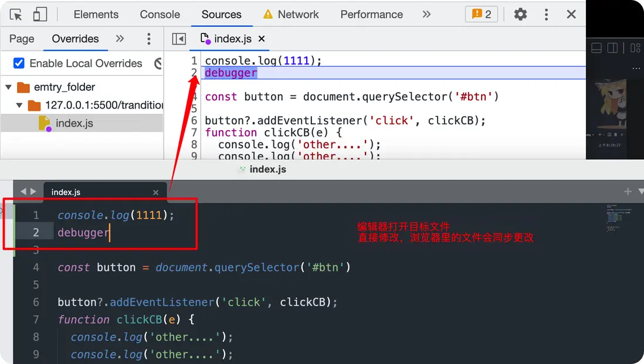Toggle the side panel layout icon in the background window
The width and height of the screenshot is (644, 364).
pyautogui.click(x=612, y=48)
